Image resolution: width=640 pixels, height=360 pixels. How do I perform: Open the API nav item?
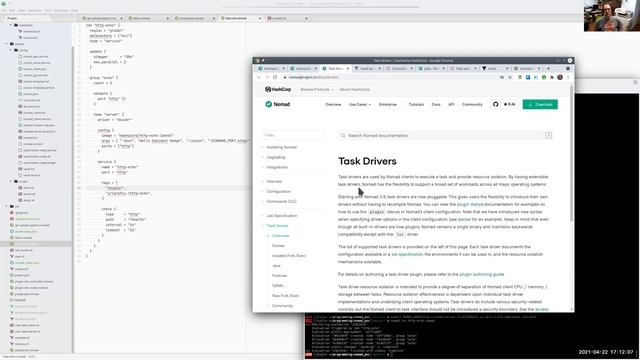click(x=451, y=104)
